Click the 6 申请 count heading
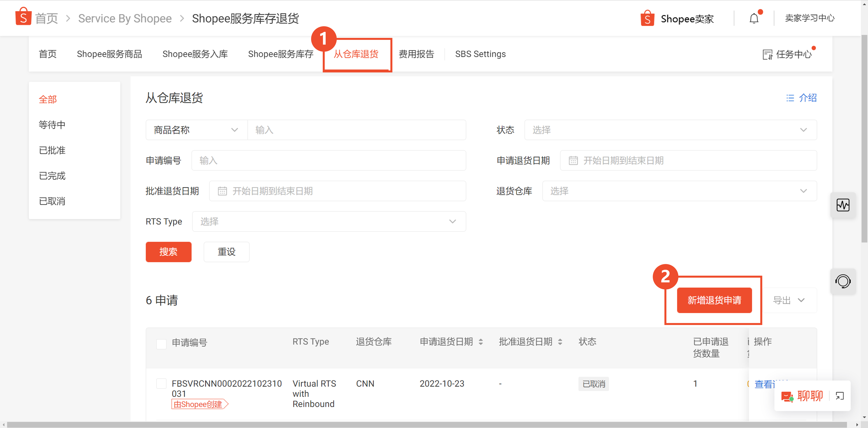 coord(162,300)
